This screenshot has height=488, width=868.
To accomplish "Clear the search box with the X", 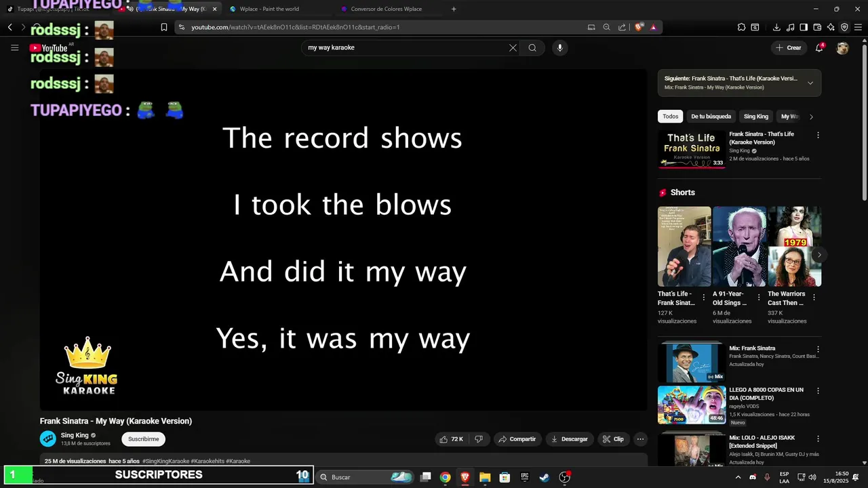I will 513,47.
